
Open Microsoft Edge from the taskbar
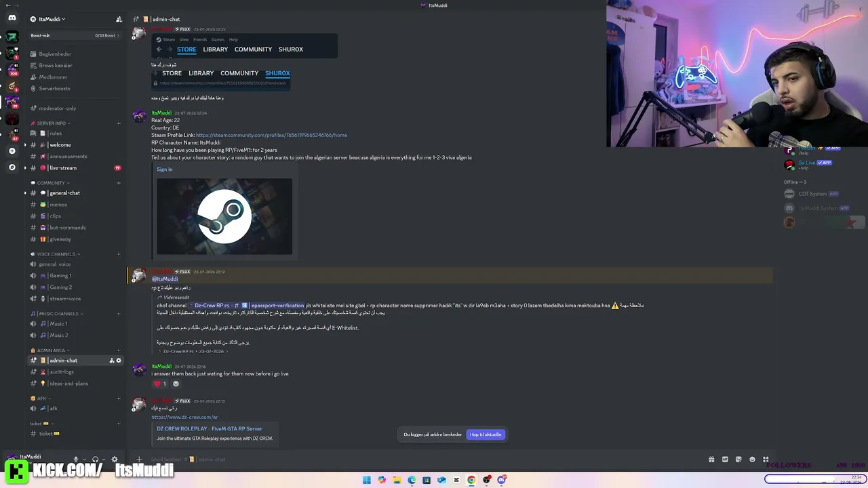tap(412, 480)
